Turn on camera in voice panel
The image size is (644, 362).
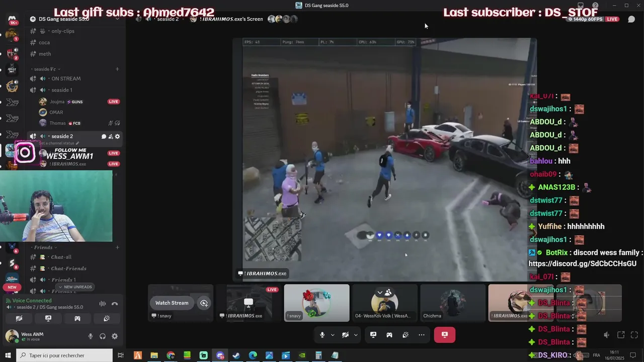coord(19,318)
